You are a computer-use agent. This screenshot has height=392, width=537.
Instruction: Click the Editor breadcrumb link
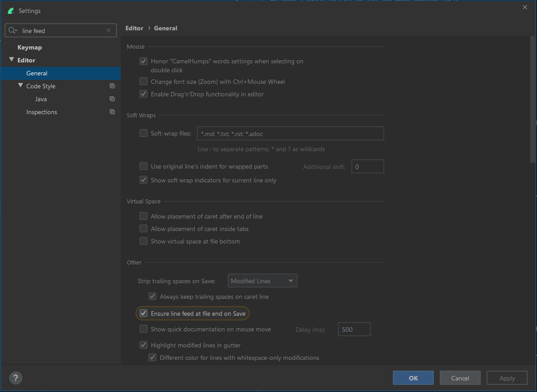click(x=134, y=28)
